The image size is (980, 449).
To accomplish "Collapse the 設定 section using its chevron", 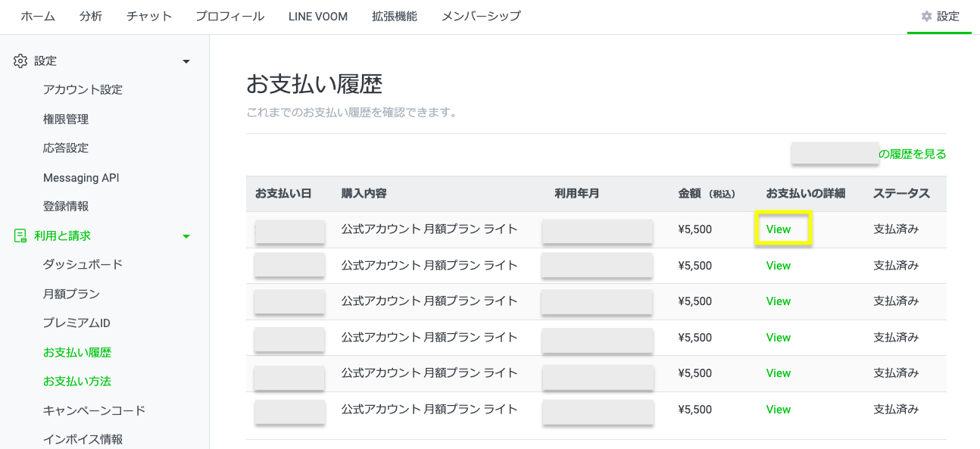I will pyautogui.click(x=186, y=61).
